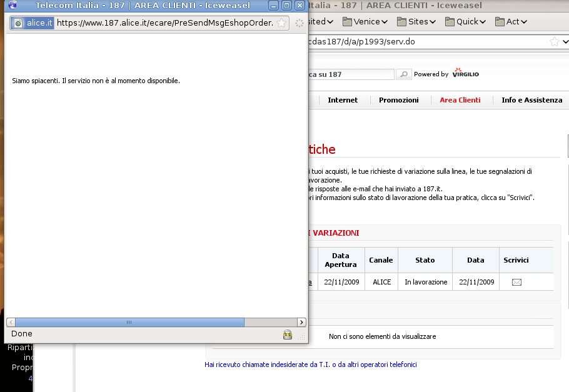Bookmark this page with the popup's star icon

click(281, 23)
